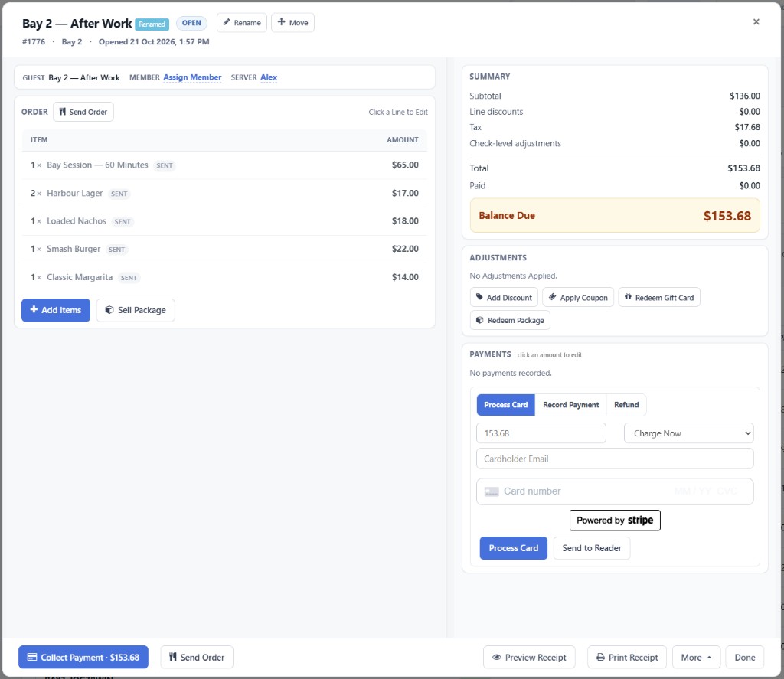Viewport: 784px width, 679px height.
Task: Click the Sell Package button
Action: (x=136, y=310)
